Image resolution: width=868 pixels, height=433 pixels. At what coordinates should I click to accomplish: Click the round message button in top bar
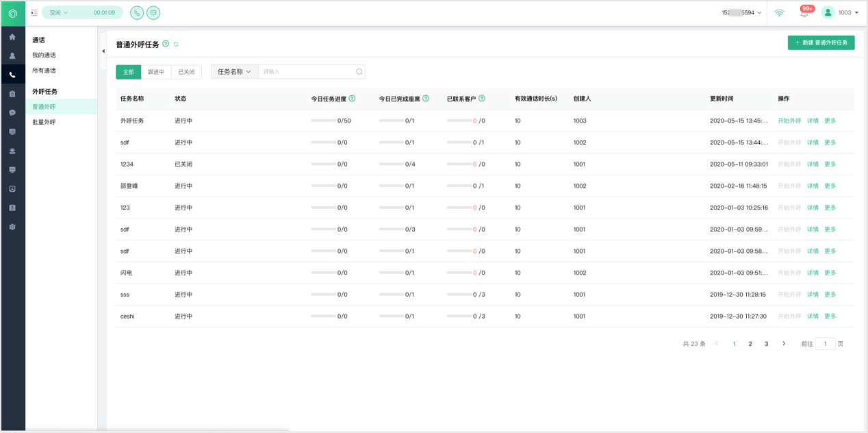coord(153,12)
